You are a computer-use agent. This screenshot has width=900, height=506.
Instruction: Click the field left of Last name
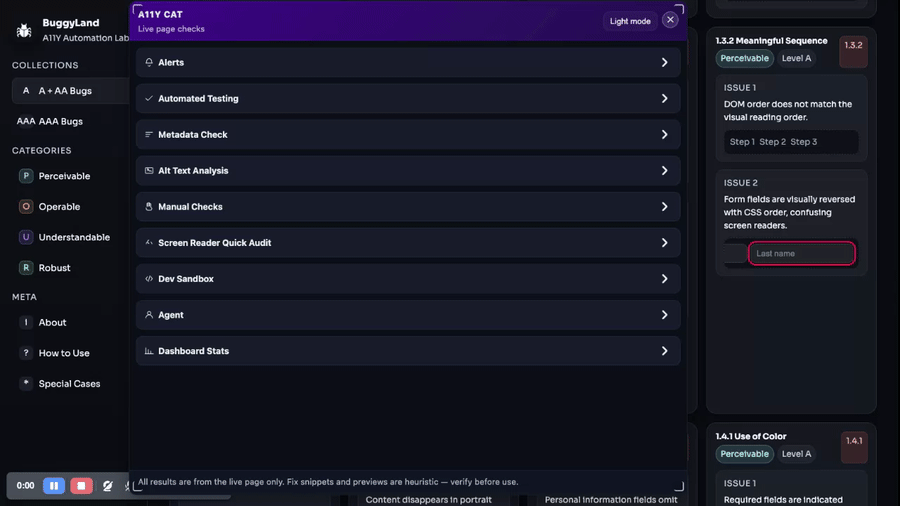tap(735, 253)
